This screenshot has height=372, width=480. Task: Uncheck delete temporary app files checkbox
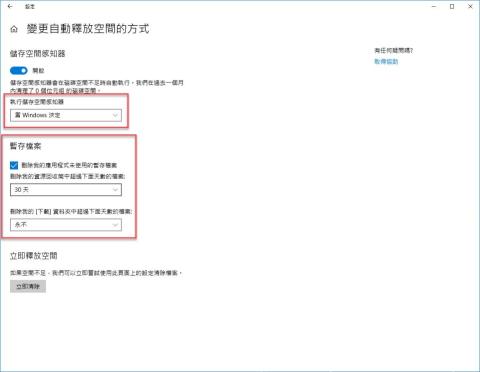click(x=14, y=165)
